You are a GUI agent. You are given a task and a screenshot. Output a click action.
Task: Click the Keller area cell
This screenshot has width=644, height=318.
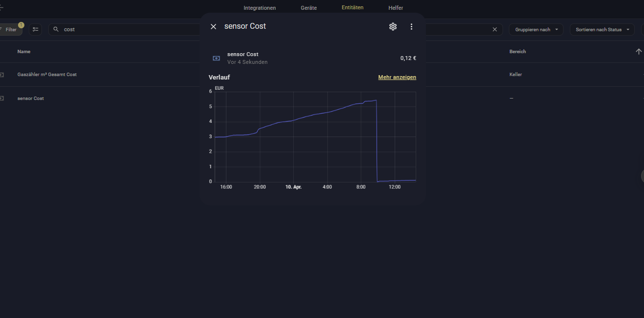[515, 75]
